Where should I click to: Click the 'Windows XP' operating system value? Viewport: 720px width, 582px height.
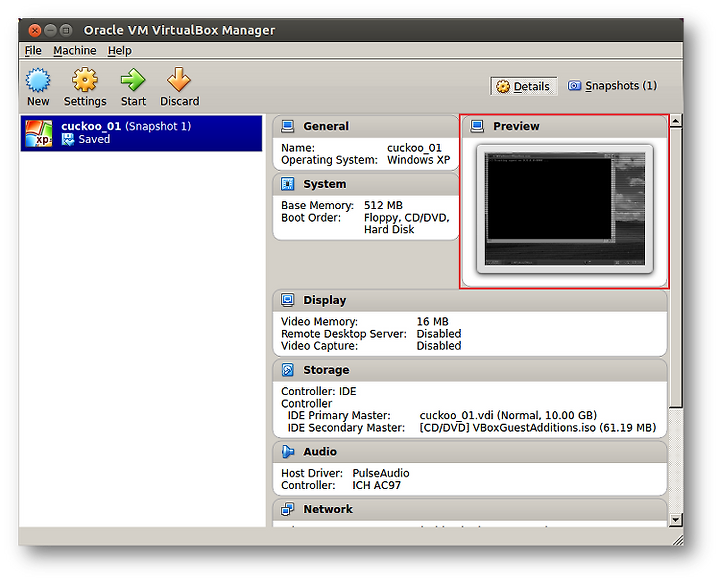(418, 160)
